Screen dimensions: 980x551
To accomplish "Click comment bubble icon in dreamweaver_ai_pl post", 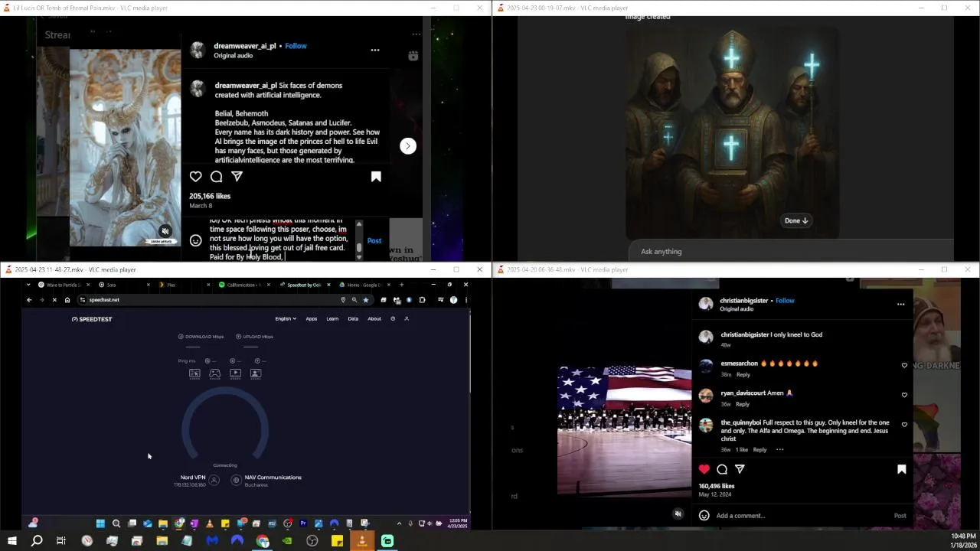I will coord(217,177).
